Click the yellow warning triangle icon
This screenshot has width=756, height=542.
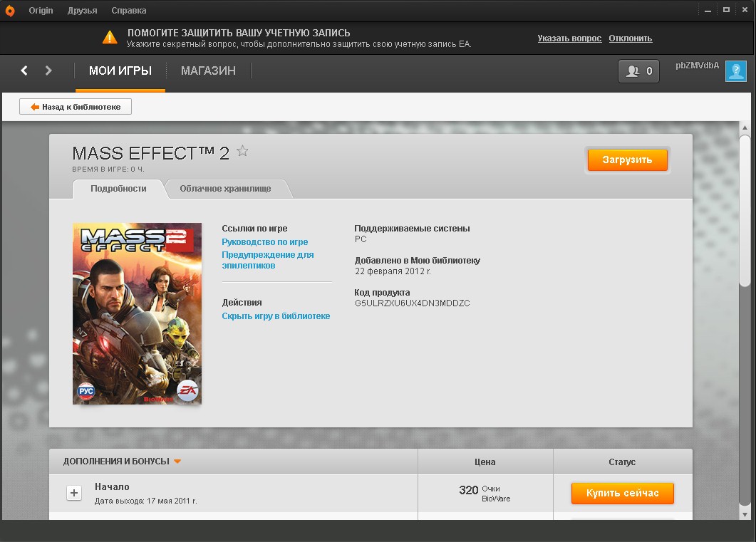(110, 38)
